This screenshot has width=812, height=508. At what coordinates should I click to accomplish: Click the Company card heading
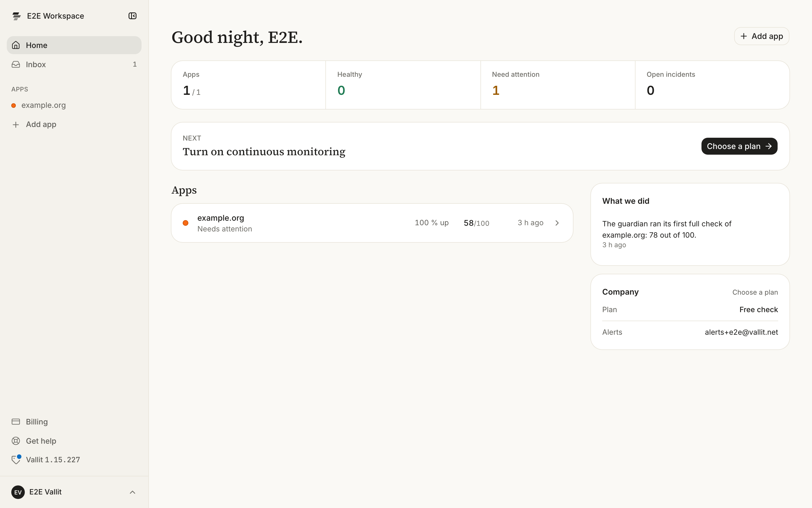620,292
